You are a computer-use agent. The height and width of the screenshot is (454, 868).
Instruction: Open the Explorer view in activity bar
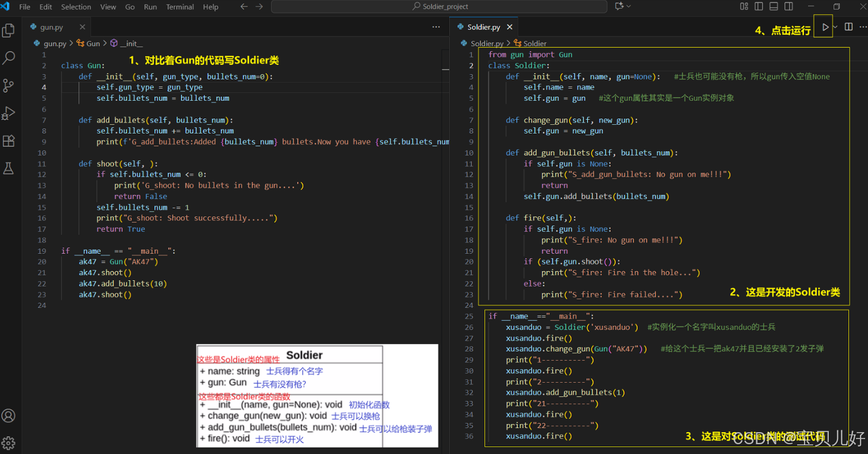(9, 30)
